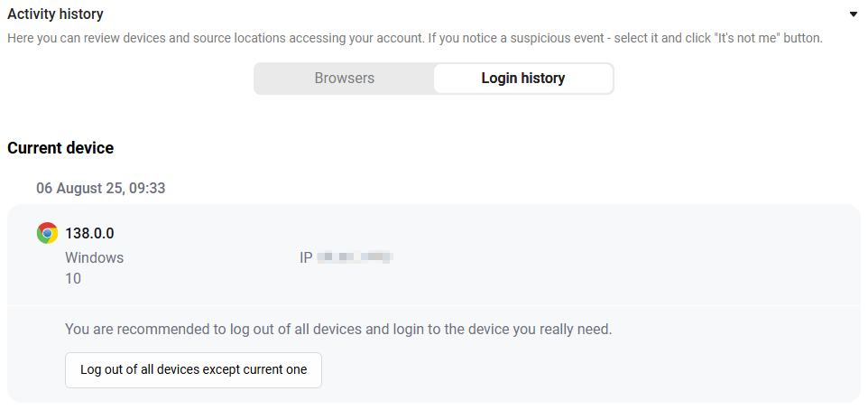The image size is (868, 410).
Task: Click the IP label in device card
Action: (x=306, y=257)
